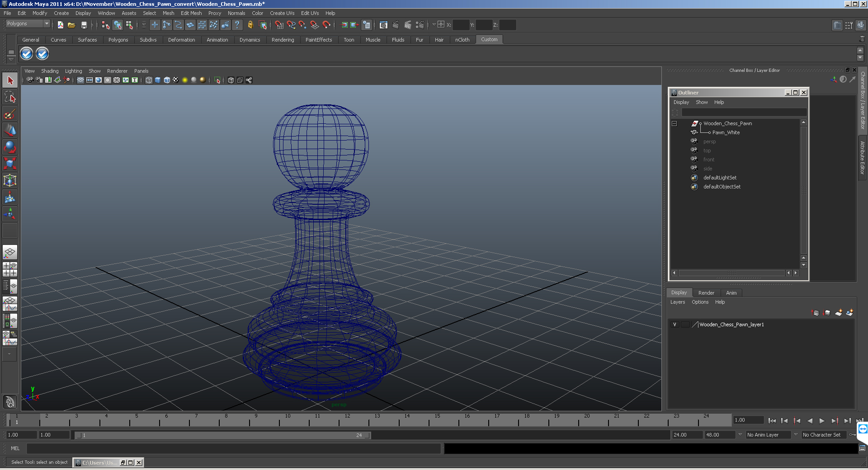Expand the toolbox layout arrow button
Screen dimensions: 868x470
(x=9, y=354)
